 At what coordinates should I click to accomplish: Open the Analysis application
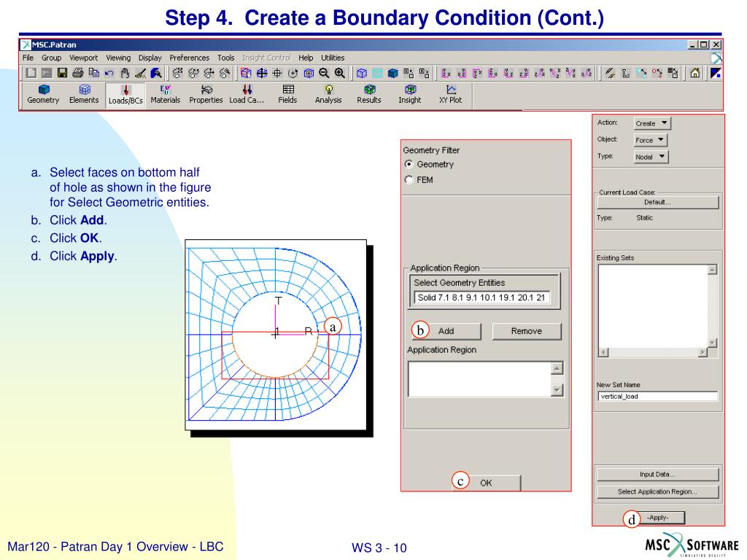click(x=328, y=94)
